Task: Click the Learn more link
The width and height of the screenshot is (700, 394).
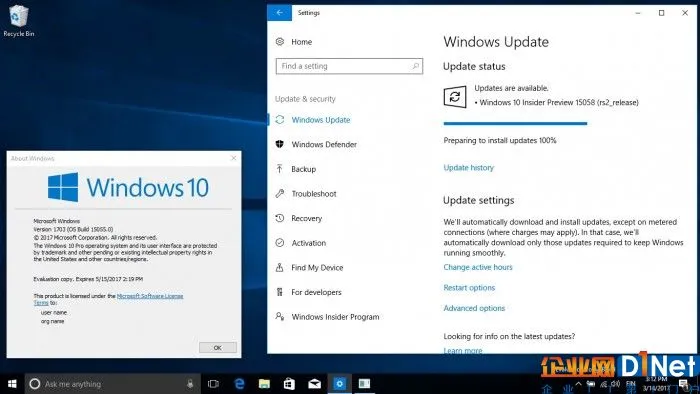Action: point(463,350)
